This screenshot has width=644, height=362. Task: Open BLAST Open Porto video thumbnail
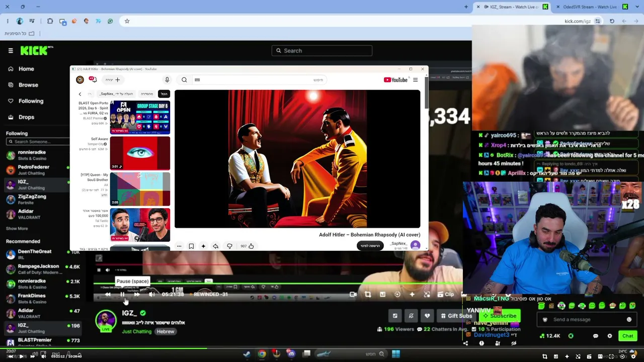pos(140,117)
